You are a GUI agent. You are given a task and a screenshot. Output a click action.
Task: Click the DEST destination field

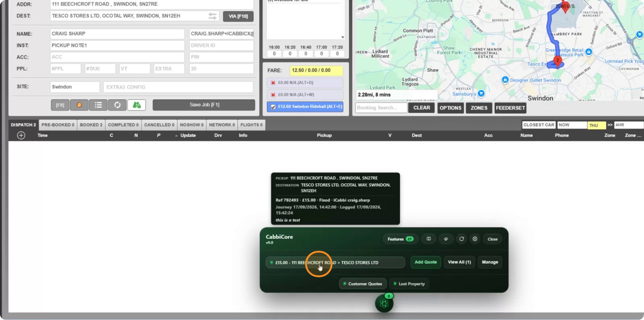[134, 16]
